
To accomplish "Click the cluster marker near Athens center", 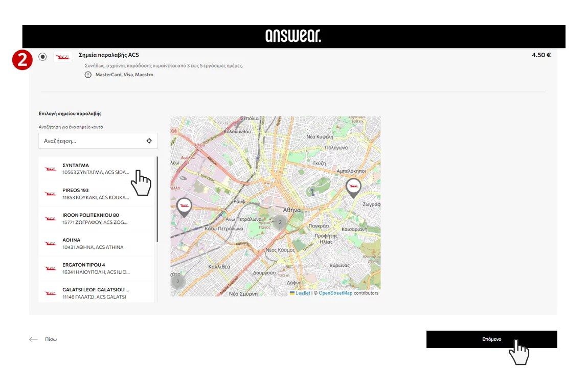I will point(280,222).
